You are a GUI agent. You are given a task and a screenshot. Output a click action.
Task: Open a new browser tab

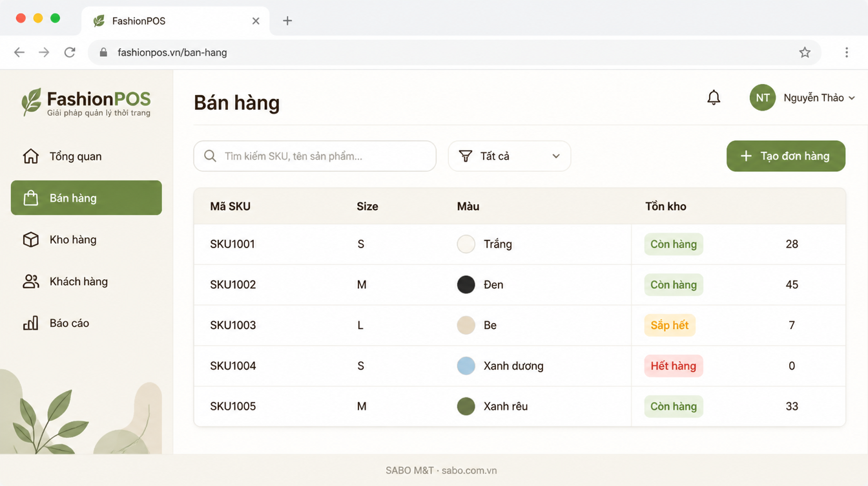tap(287, 21)
